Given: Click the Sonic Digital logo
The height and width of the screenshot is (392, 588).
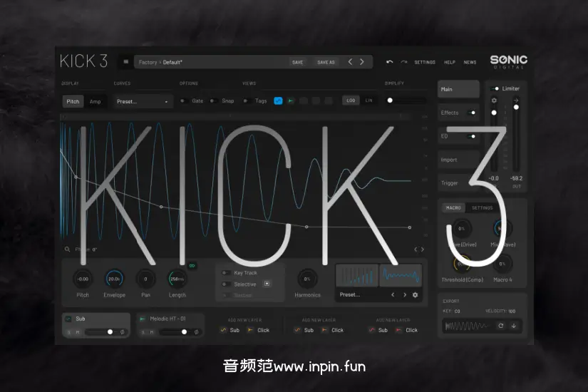Looking at the screenshot, I should tap(508, 62).
